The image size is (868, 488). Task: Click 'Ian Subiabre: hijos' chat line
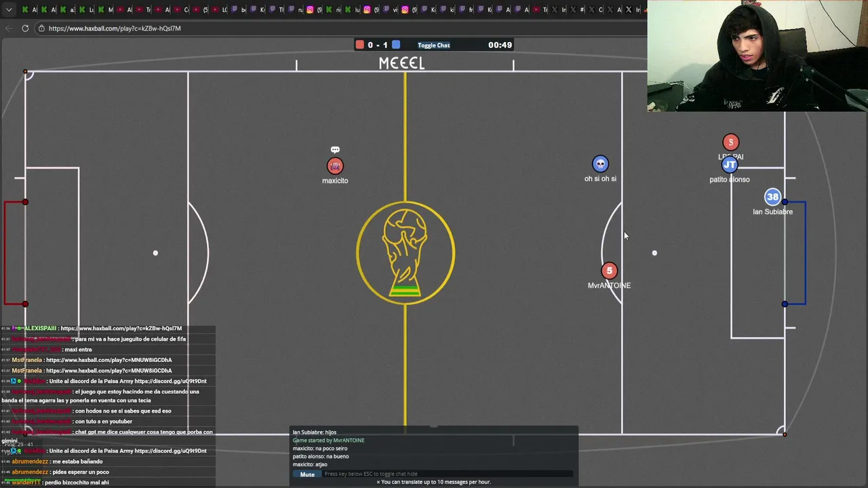[x=314, y=432]
